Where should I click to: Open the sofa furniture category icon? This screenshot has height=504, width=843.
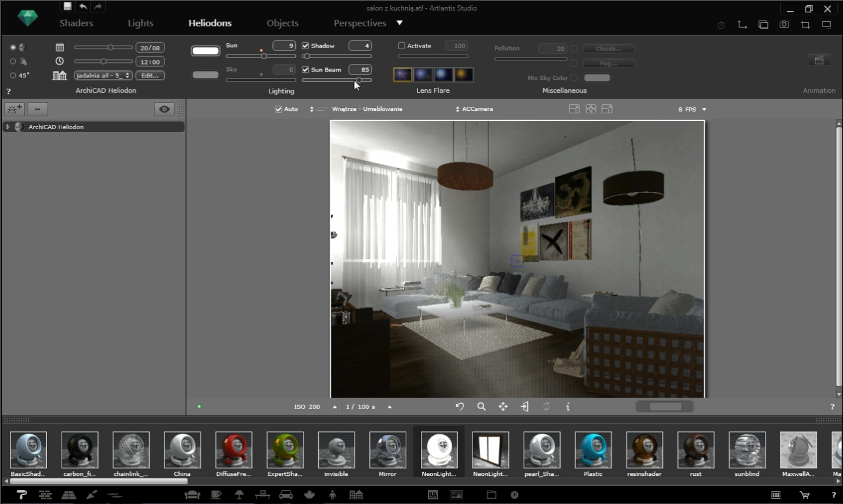192,495
